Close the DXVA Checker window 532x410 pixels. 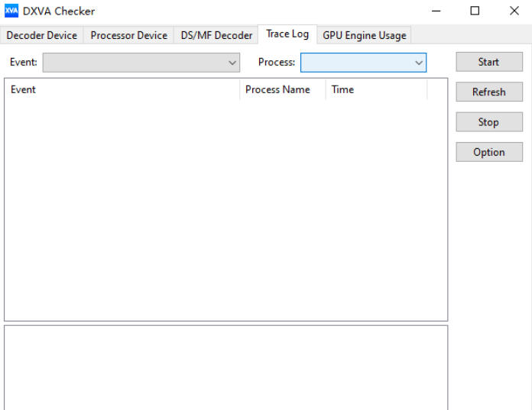[x=514, y=11]
